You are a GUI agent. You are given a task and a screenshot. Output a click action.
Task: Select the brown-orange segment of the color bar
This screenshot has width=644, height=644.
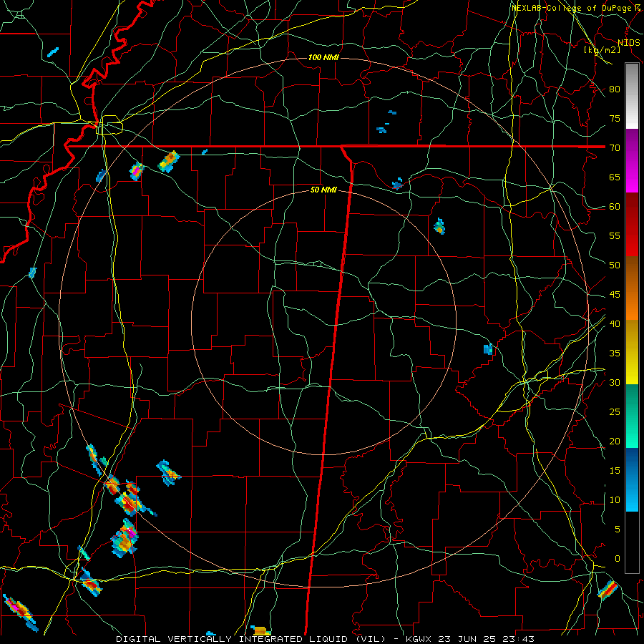pyautogui.click(x=632, y=288)
